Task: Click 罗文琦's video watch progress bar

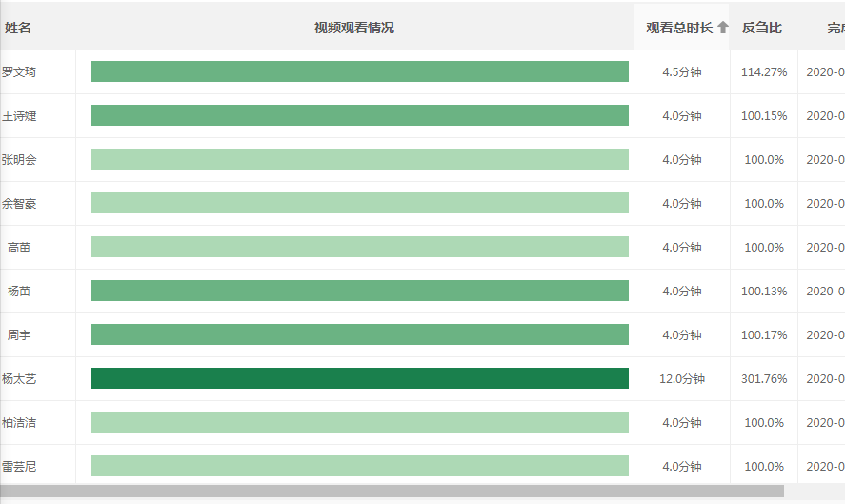Action: pos(359,71)
